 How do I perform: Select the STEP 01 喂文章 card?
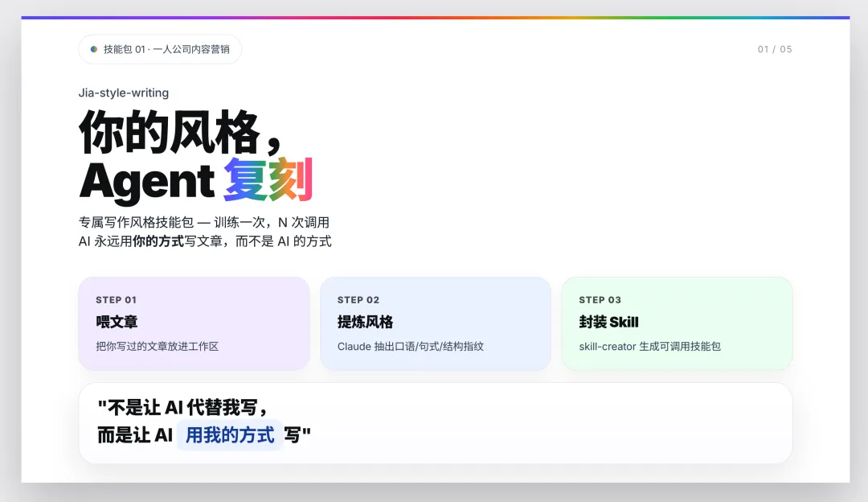click(x=194, y=323)
